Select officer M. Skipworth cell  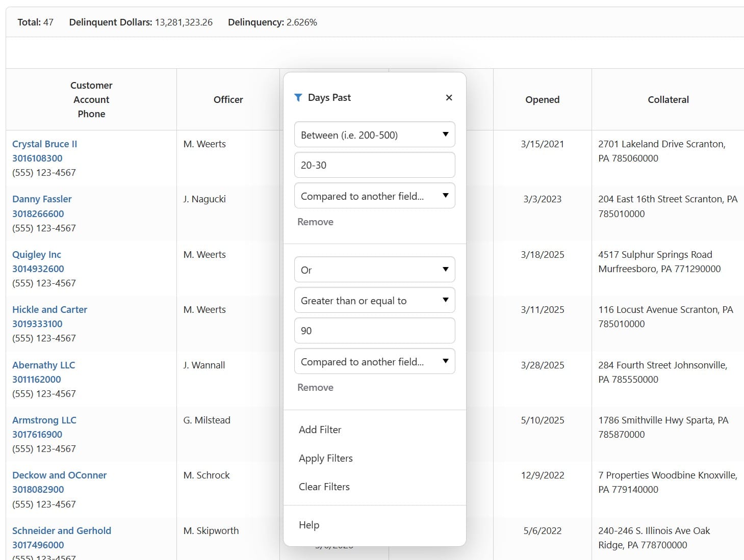click(x=211, y=530)
